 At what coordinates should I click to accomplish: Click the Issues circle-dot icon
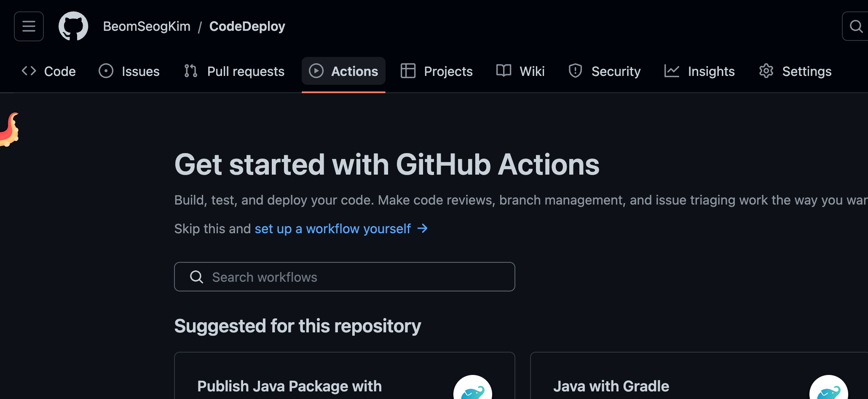point(106,71)
